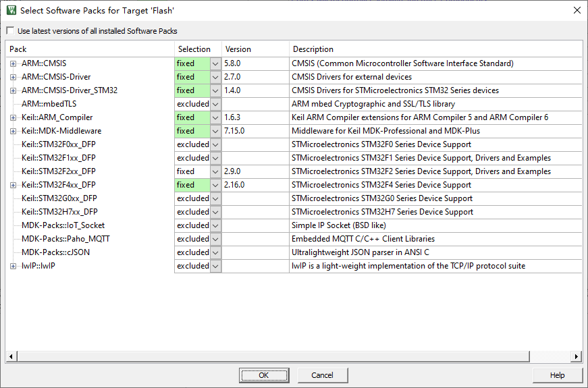The height and width of the screenshot is (388, 588).
Task: Expand the Keil::STM32F4xx_DFP pack node
Action: coord(13,185)
